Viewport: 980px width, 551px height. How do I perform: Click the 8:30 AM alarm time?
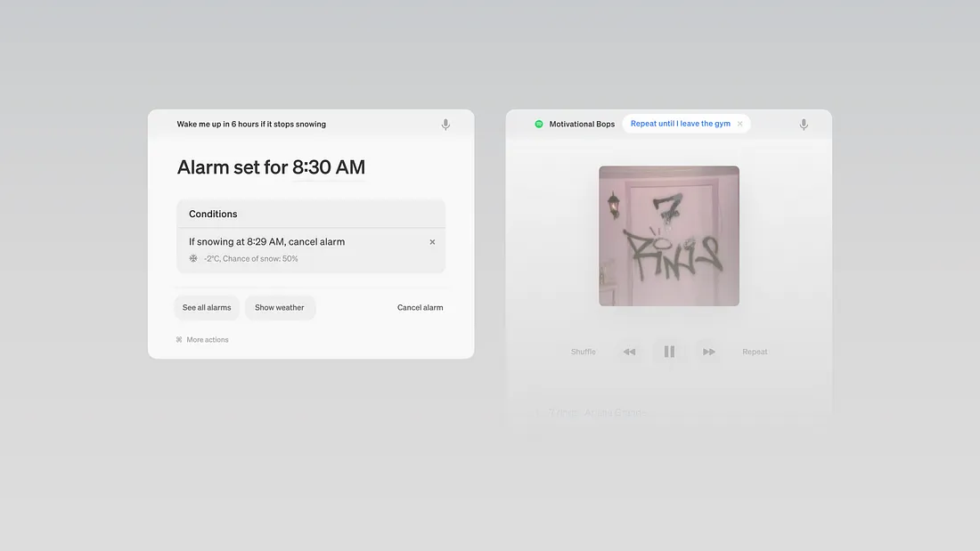[329, 167]
